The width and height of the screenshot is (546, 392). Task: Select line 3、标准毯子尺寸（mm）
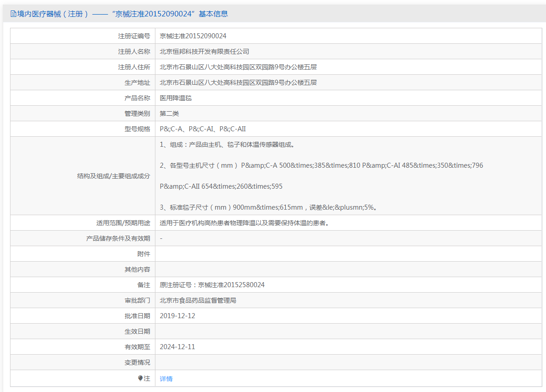[269, 207]
